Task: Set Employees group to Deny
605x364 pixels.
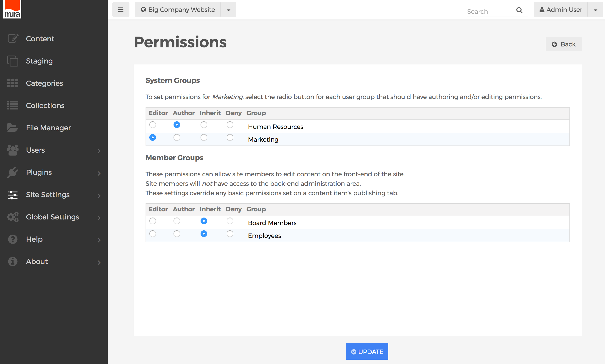Action: [x=230, y=233]
